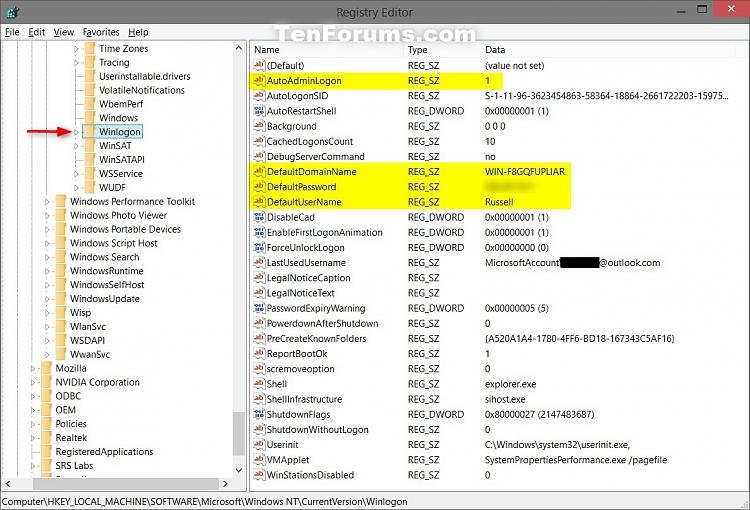Open the Edit menu
This screenshot has width=750, height=510.
point(36,32)
